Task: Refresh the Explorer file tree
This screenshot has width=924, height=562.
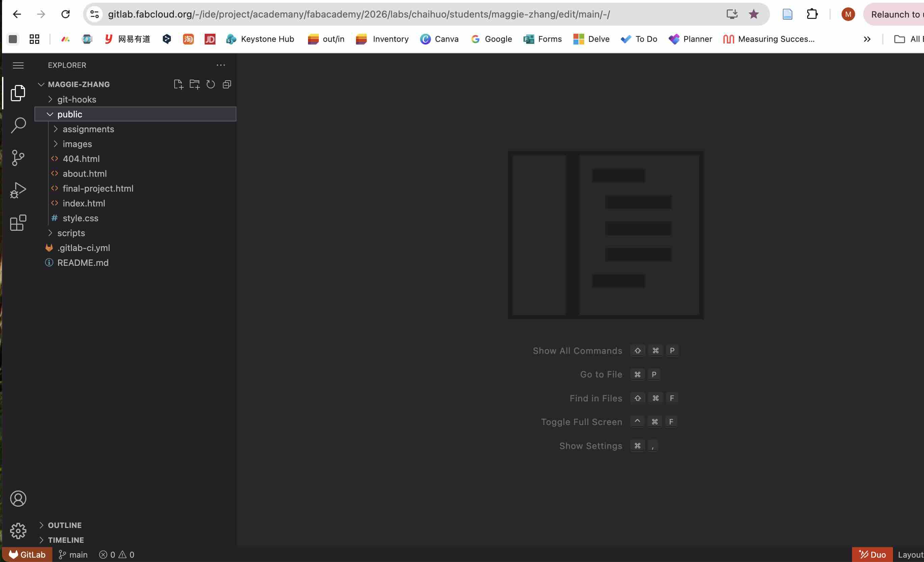Action: point(210,84)
